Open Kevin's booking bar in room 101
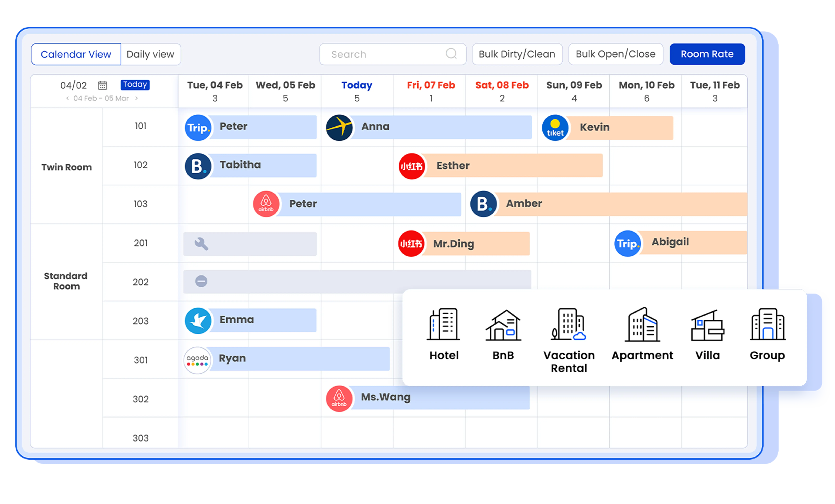The image size is (835, 504). (608, 128)
